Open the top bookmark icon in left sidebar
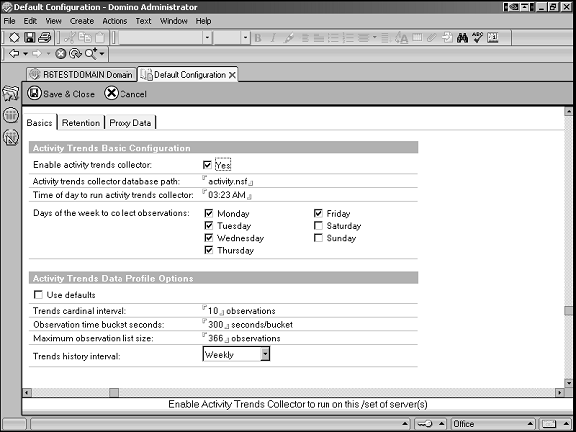576x432 pixels. pyautogui.click(x=10, y=94)
